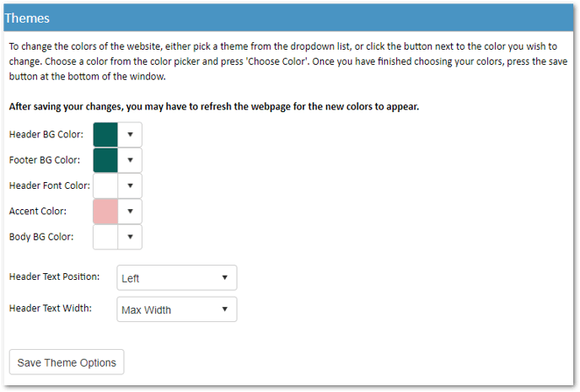Open the Header BG Color picker arrow
The height and width of the screenshot is (392, 580).
coord(130,135)
